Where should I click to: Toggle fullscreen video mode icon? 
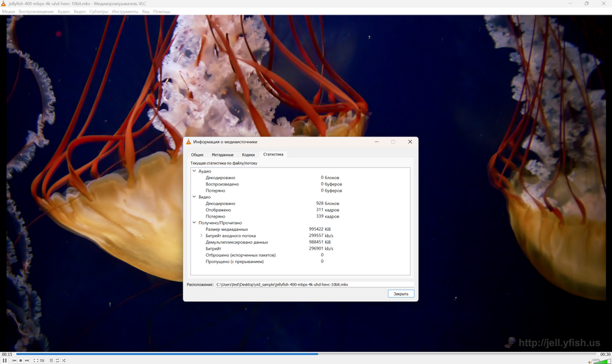[36, 361]
